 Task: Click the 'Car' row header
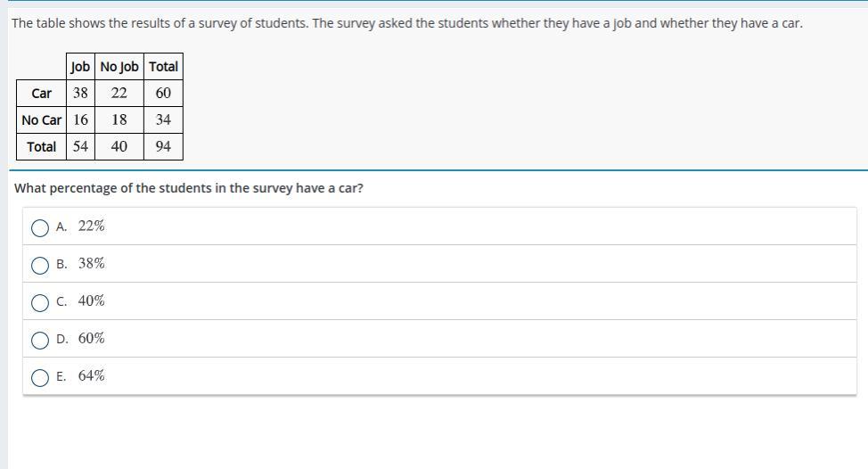42,93
